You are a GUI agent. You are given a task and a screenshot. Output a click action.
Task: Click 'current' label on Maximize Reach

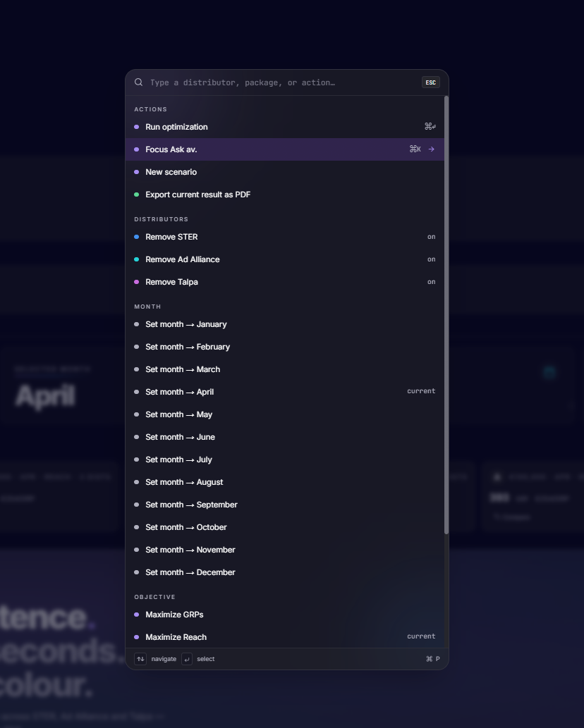[421, 636]
